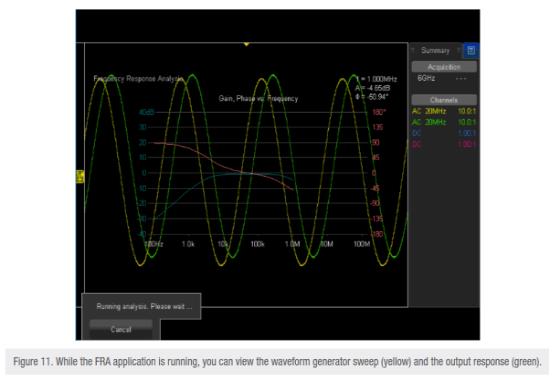The width and height of the screenshot is (554, 383).
Task: Click the Gain, Phase vs. Frequency title
Action: [258, 99]
